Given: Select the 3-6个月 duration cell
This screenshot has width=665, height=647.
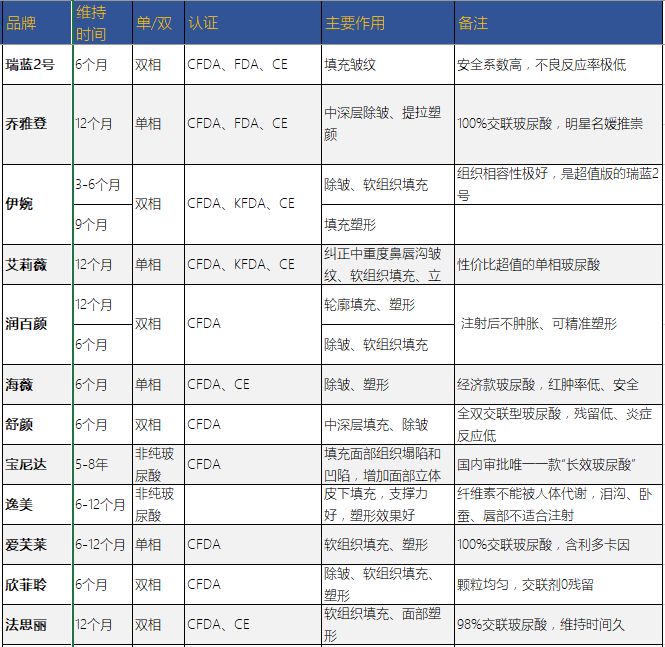Looking at the screenshot, I should pyautogui.click(x=98, y=185).
